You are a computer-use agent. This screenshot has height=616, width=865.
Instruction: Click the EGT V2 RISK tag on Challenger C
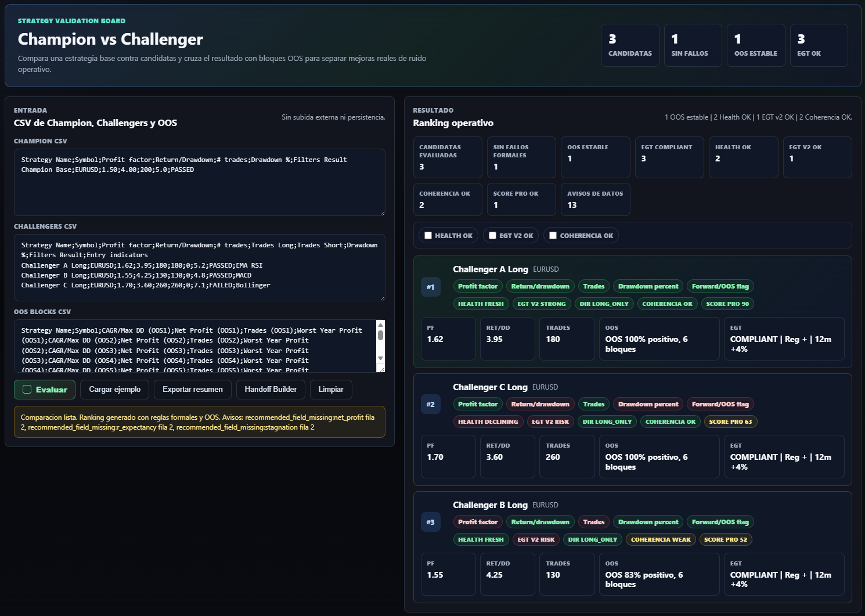pyautogui.click(x=550, y=422)
